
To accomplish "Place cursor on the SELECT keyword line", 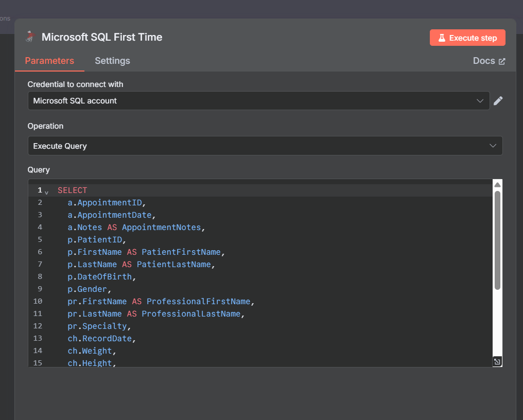I will coord(73,190).
